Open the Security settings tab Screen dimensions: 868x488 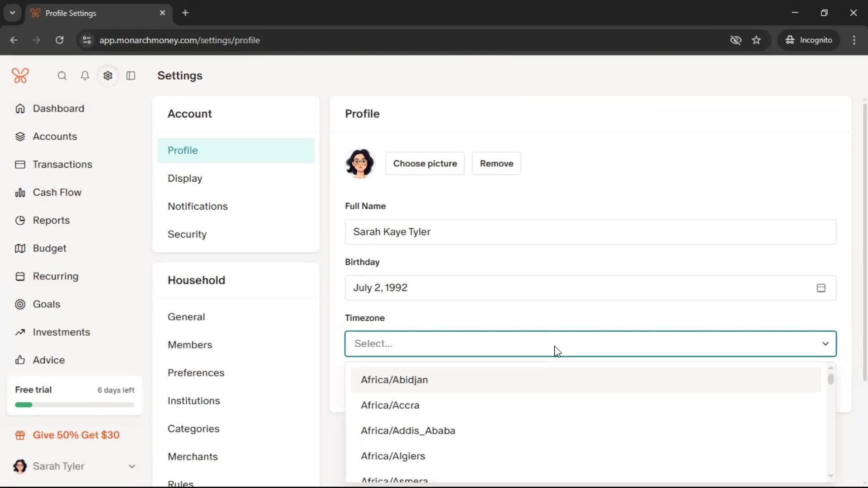(187, 234)
